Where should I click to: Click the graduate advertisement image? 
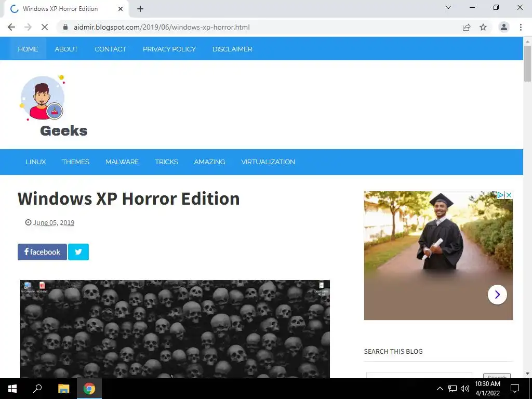click(438, 255)
